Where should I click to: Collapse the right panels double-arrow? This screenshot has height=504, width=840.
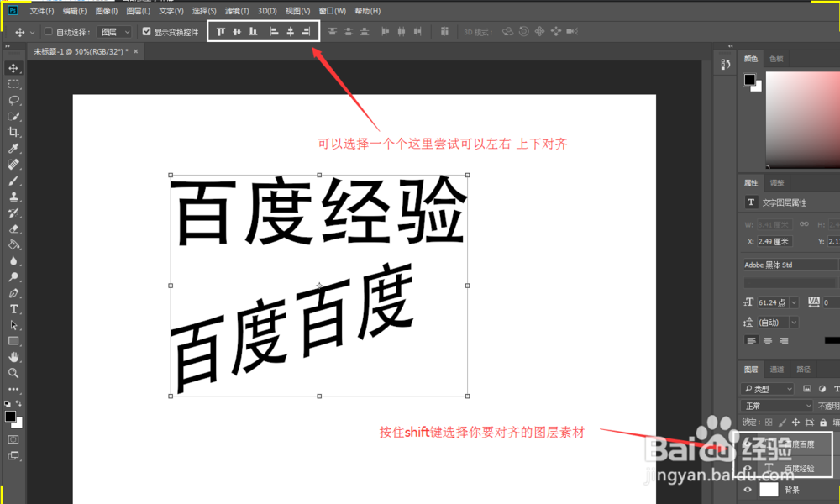(x=730, y=46)
